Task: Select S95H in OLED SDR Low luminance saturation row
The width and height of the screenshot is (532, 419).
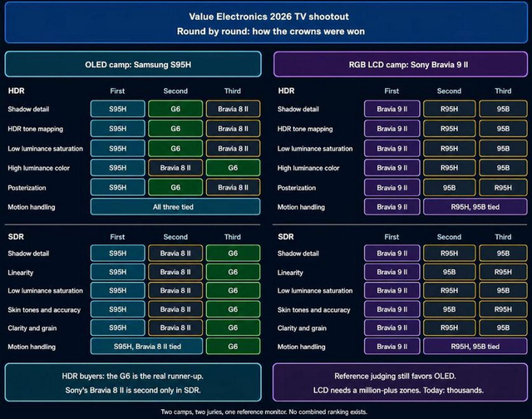Action: point(118,290)
